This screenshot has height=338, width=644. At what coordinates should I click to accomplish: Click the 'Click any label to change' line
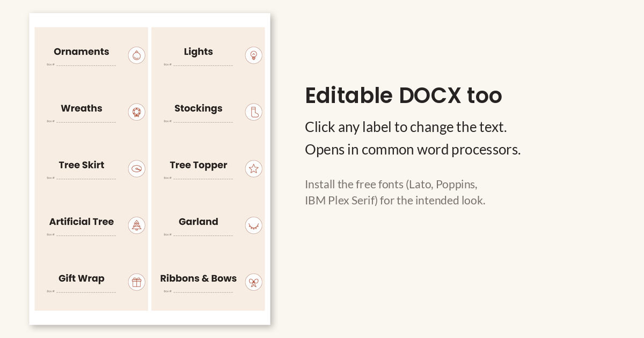(x=406, y=128)
